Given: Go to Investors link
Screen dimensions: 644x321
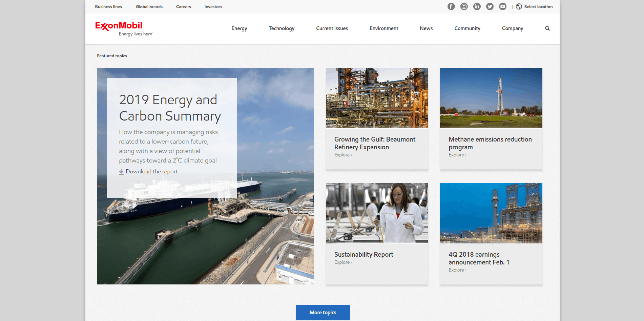Looking at the screenshot, I should (213, 7).
